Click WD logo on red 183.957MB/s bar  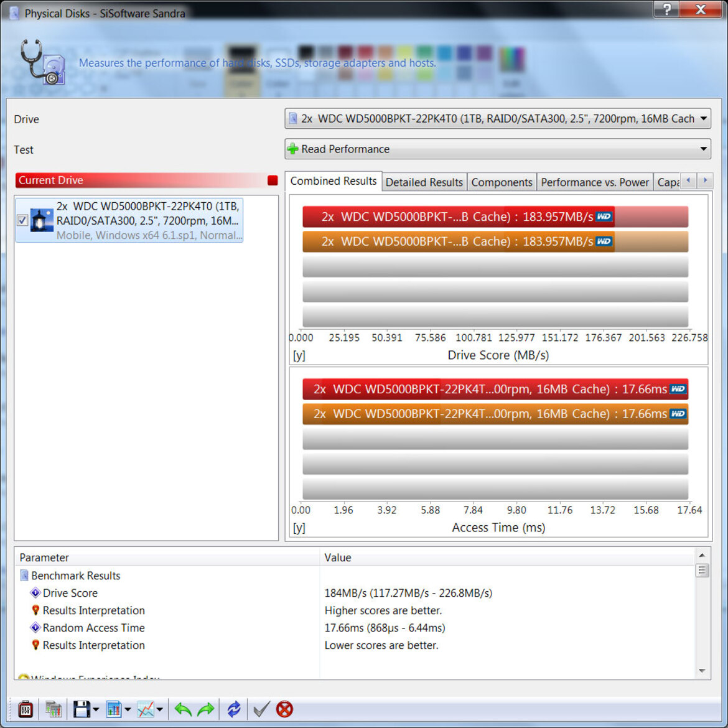[x=604, y=217]
